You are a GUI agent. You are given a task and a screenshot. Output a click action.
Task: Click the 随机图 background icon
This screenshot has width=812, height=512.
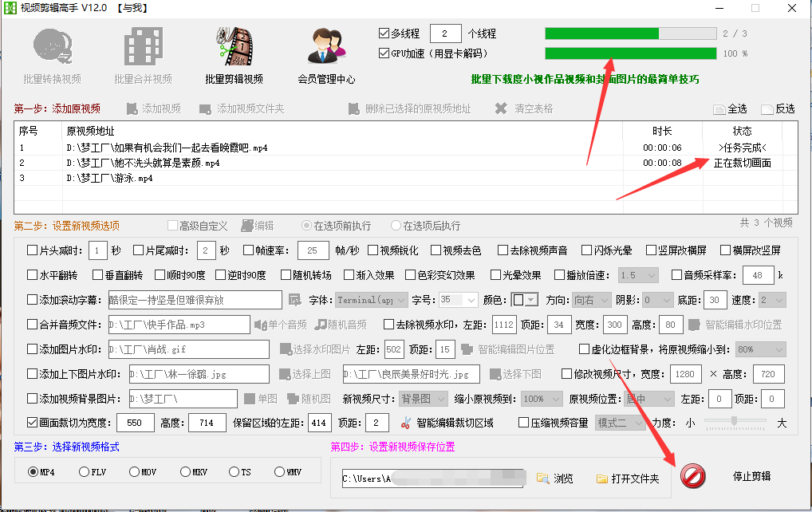(x=293, y=399)
